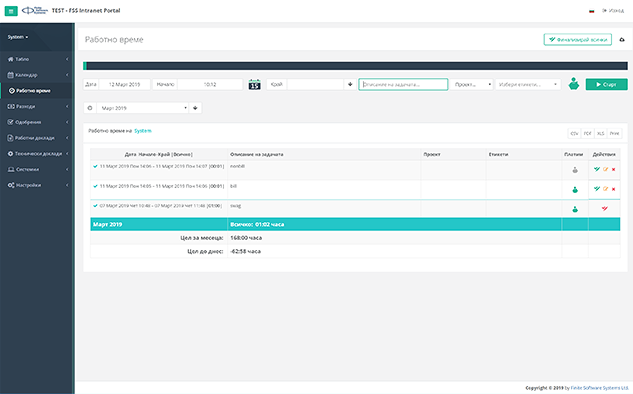Click the FSS logo in the header
The height and width of the screenshot is (394, 633).
[x=35, y=10]
